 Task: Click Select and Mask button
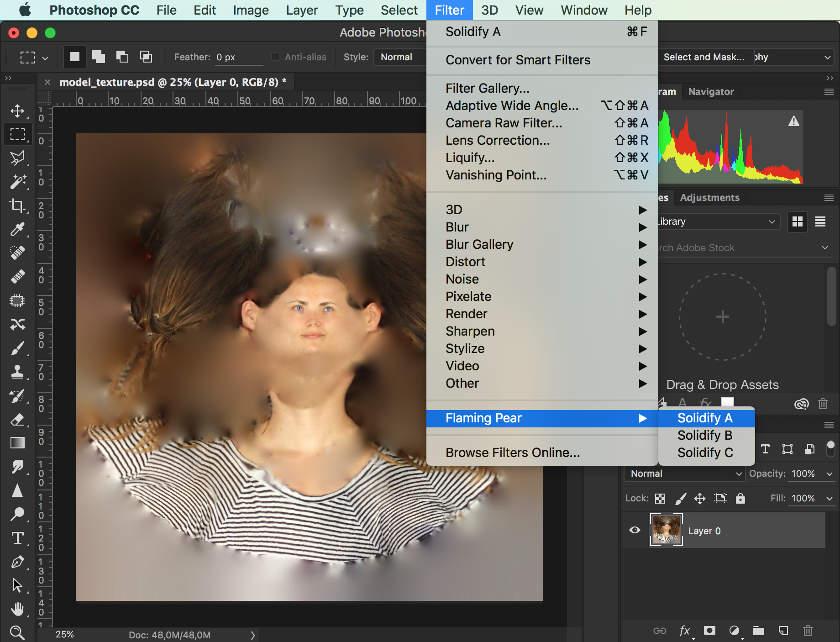click(x=706, y=57)
